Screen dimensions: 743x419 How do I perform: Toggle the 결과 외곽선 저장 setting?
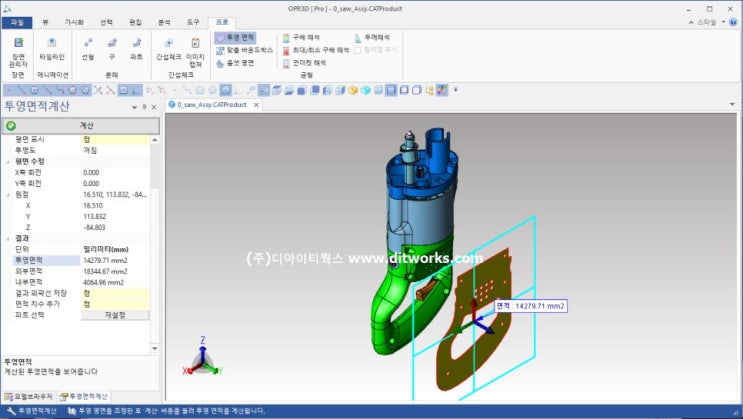[x=115, y=293]
